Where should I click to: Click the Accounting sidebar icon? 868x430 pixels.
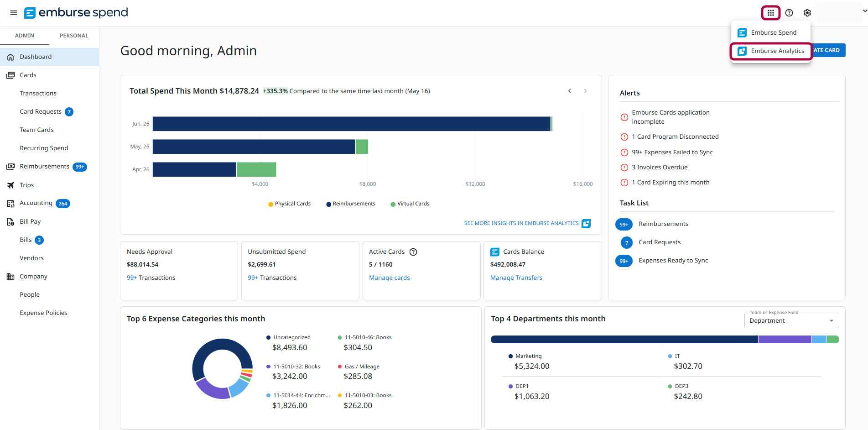pyautogui.click(x=10, y=203)
